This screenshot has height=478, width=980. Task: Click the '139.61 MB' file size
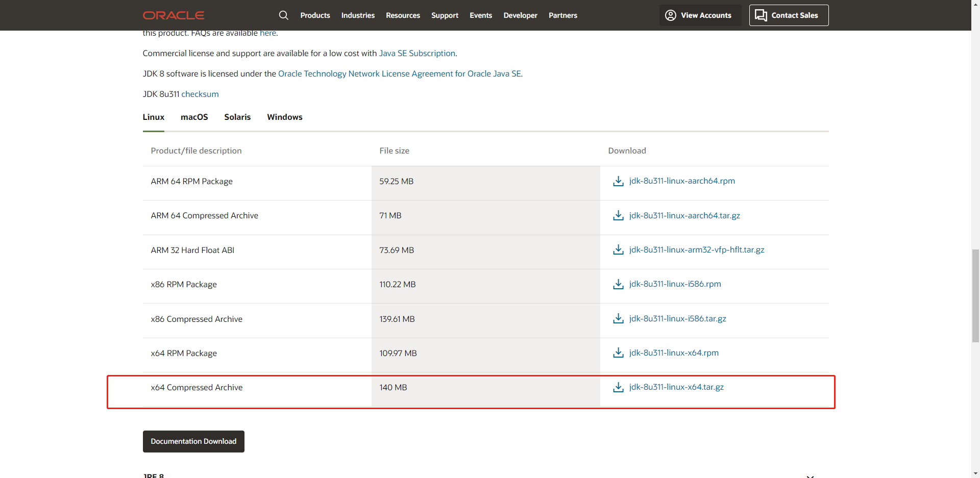pyautogui.click(x=397, y=319)
